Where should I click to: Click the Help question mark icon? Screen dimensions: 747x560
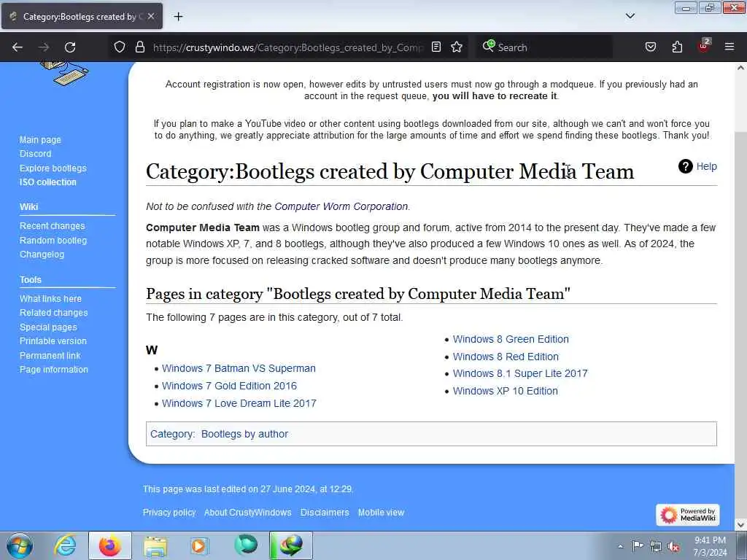click(686, 166)
